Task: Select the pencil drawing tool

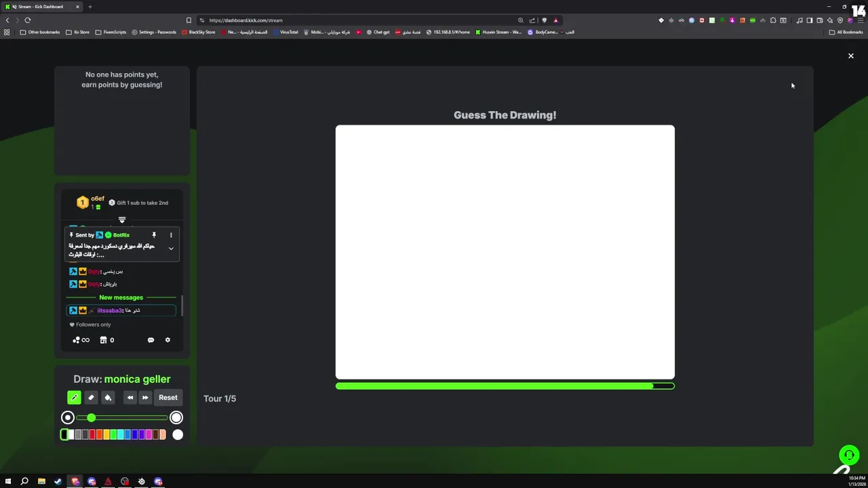Action: tap(74, 398)
